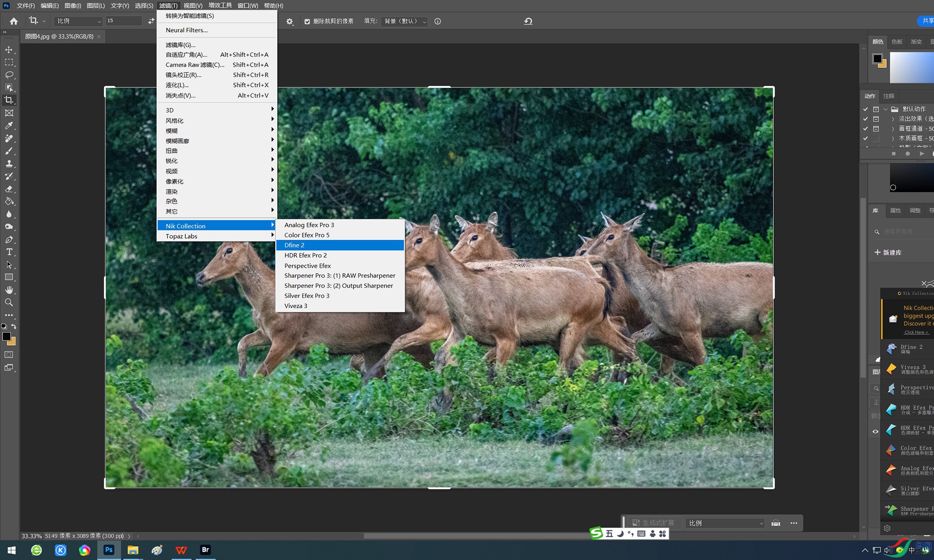934x560 pixels.
Task: Toggle 删除裁剪的像素 checkbox
Action: 307,21
